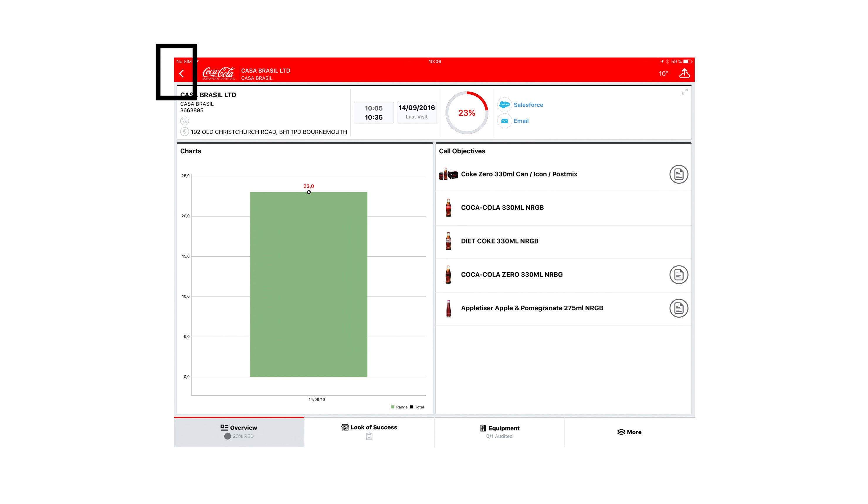Viewport: 868px width, 504px height.
Task: Open the Salesforce cloud icon
Action: 504,105
